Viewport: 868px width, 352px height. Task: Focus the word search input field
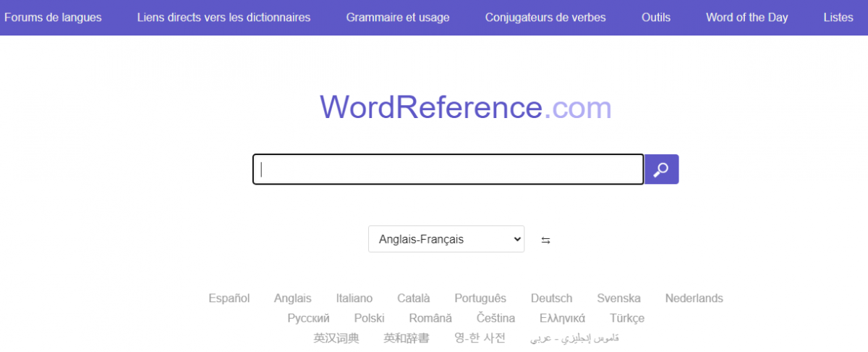(448, 169)
